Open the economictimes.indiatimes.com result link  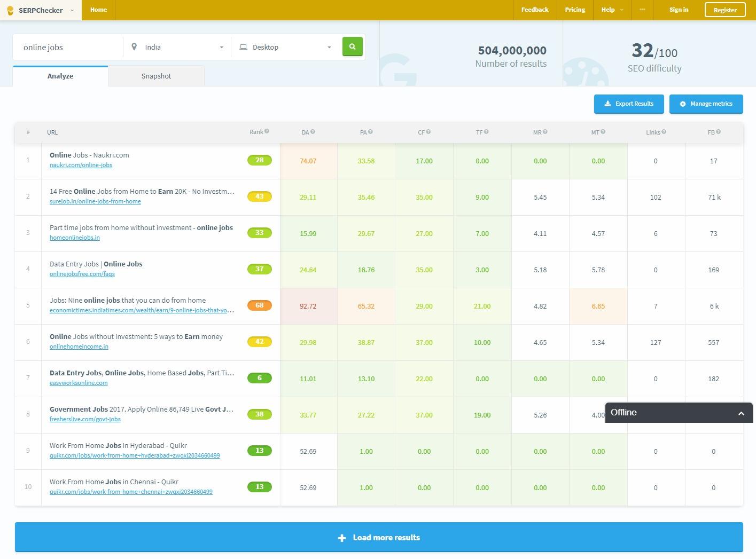click(142, 310)
